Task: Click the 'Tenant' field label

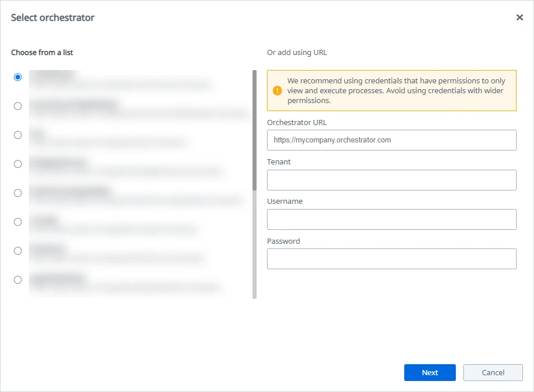Action: click(x=279, y=162)
